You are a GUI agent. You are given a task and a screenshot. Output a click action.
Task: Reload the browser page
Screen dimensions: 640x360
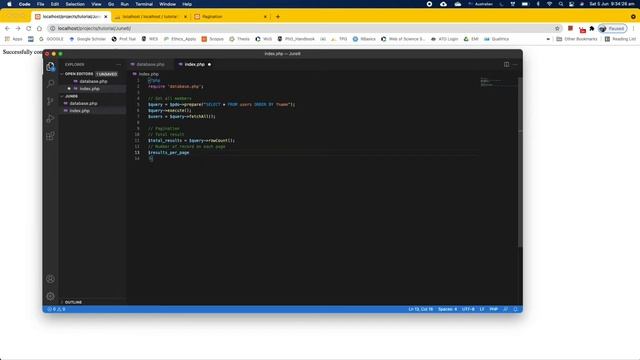click(29, 28)
